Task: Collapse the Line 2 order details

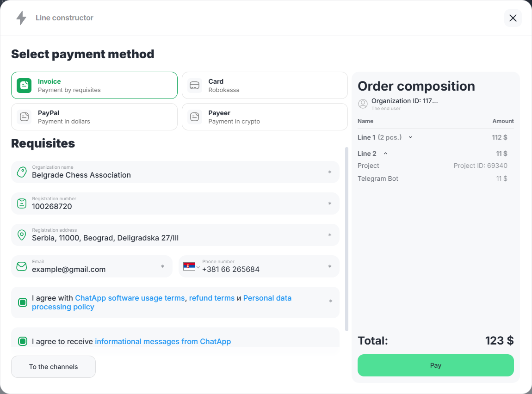Action: click(385, 154)
